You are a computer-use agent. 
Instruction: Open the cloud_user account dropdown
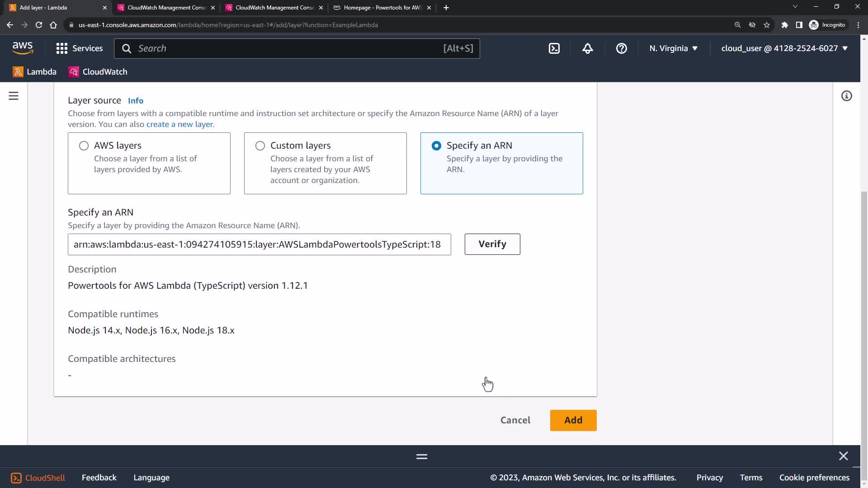click(x=784, y=48)
